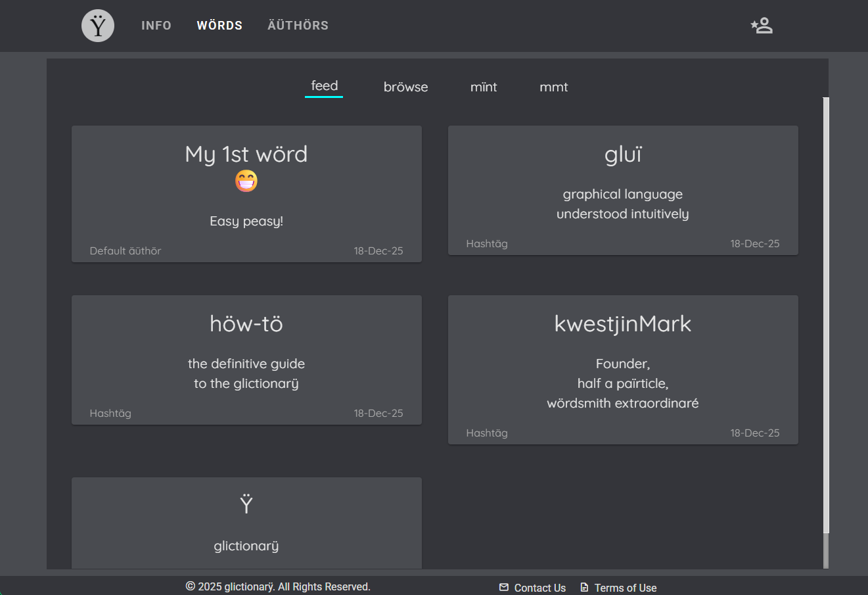
Task: Return to the feed tab
Action: (x=323, y=85)
